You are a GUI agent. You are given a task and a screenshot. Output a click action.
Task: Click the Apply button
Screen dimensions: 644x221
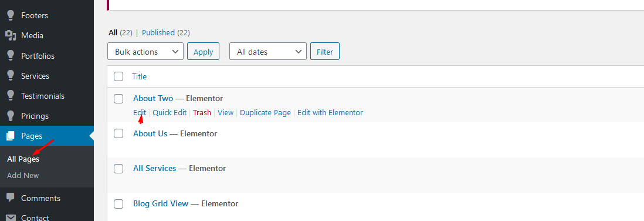204,52
